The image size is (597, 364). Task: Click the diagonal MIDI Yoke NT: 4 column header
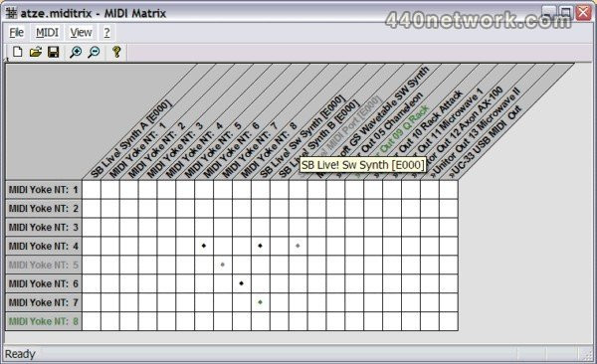[194, 150]
